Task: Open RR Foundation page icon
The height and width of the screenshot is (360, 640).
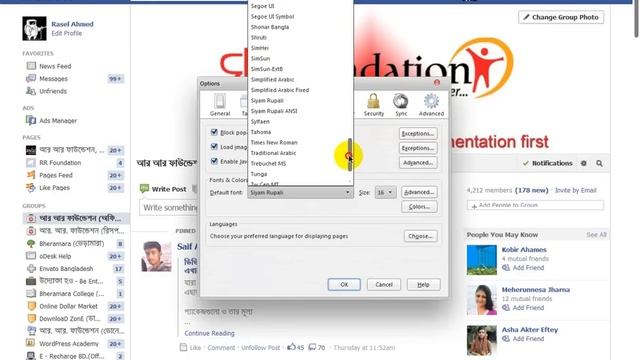Action: pos(31,162)
